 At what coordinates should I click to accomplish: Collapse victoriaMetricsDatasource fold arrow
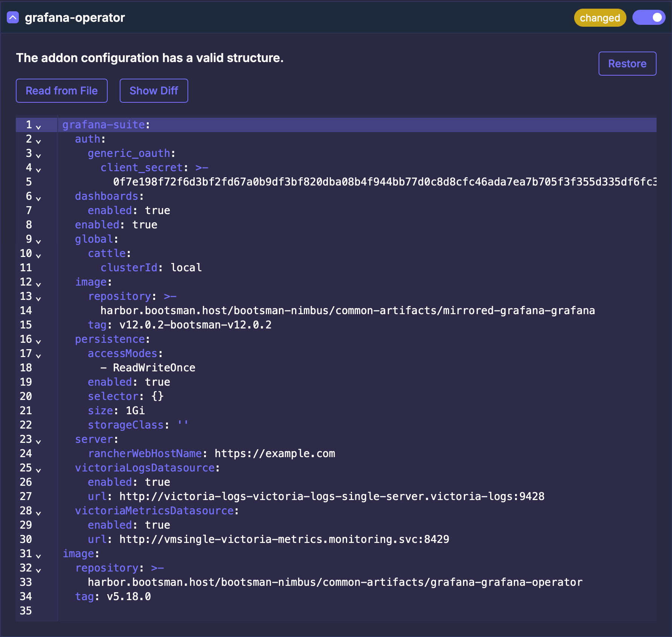[38, 513]
